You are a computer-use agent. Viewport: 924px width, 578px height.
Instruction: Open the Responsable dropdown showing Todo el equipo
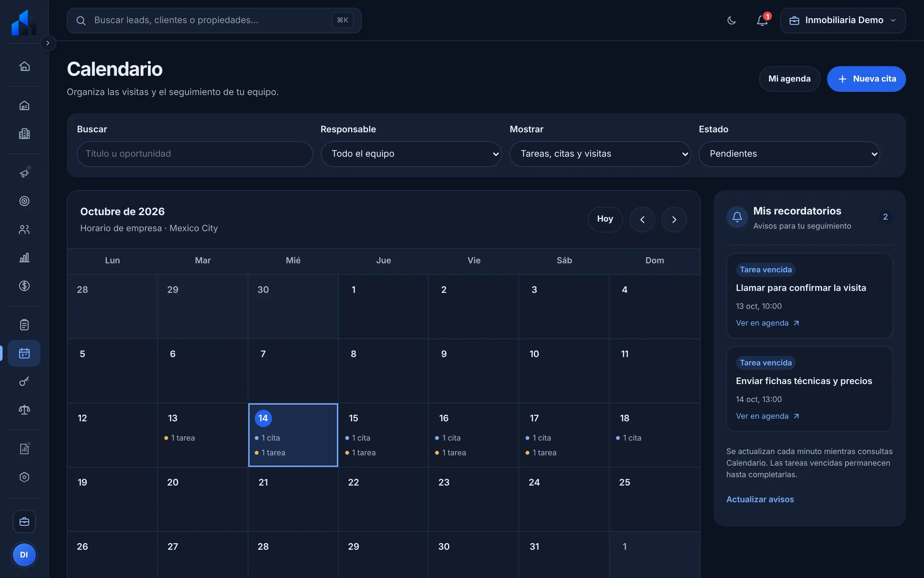pos(411,154)
